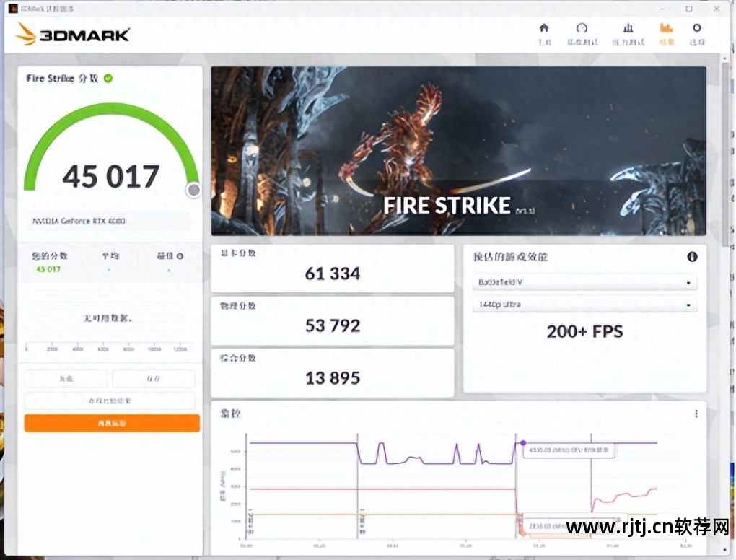Click the 显卡分数 value 61 334
The width and height of the screenshot is (736, 560).
click(x=333, y=274)
